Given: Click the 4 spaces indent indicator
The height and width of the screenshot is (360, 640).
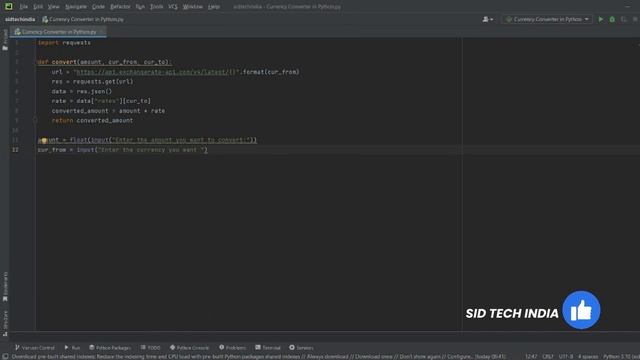Looking at the screenshot, I should [588, 356].
